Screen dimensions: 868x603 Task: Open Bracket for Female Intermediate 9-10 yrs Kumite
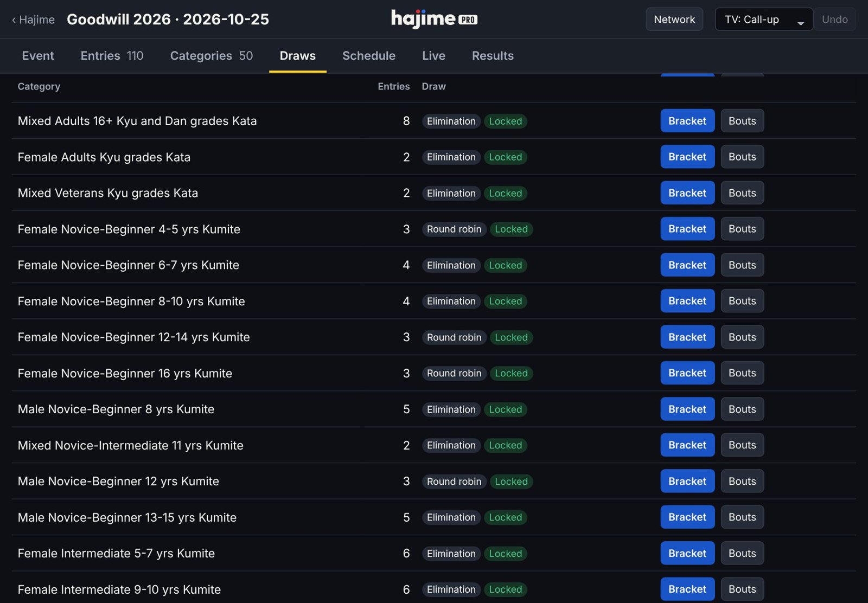687,589
